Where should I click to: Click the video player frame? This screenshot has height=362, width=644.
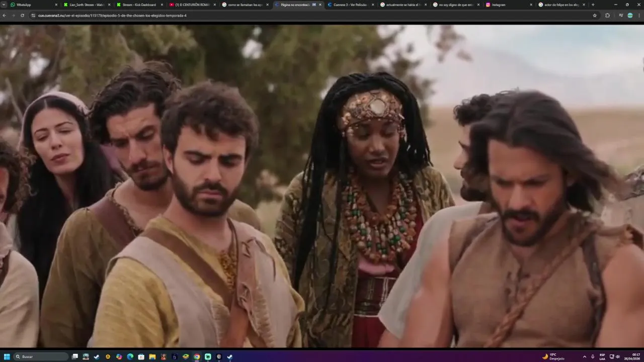322,185
